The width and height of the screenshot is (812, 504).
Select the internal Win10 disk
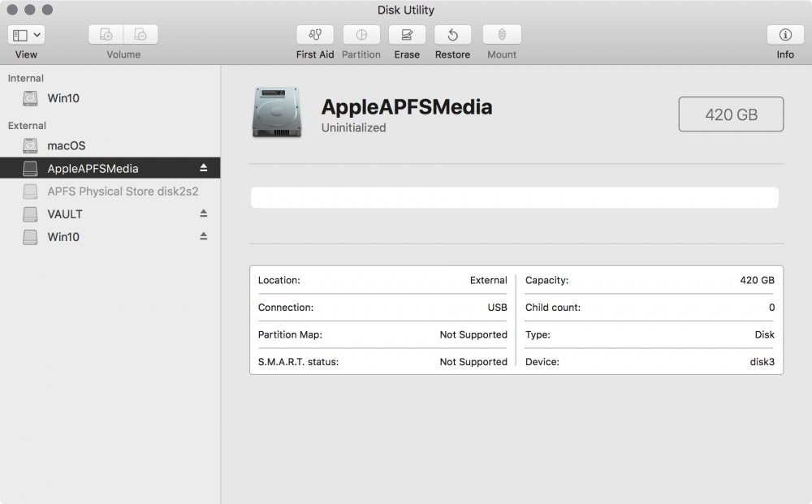click(x=110, y=98)
